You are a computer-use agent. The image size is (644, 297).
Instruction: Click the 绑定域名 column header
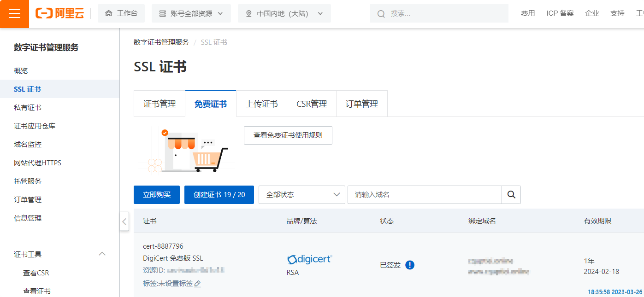pyautogui.click(x=482, y=221)
